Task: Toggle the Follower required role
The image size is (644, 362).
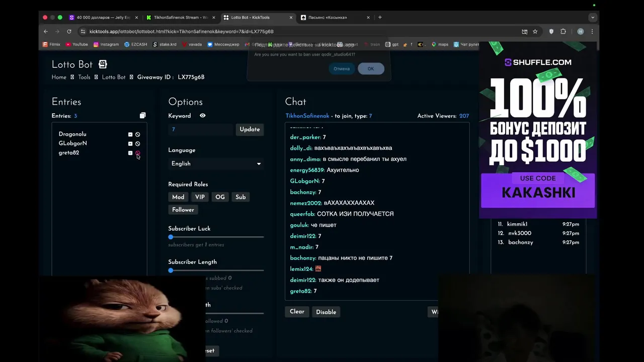Action: [183, 210]
